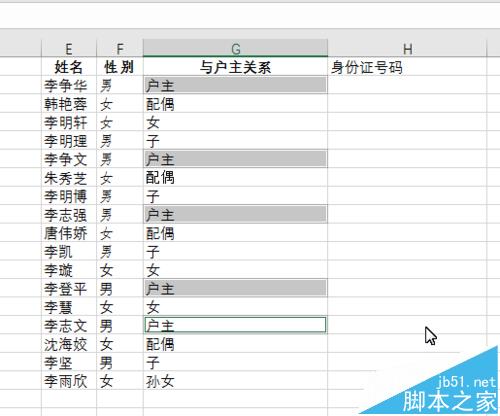Click gender cell 男 in 李争华 row
Viewport: 500px width, 416px height.
click(120, 85)
